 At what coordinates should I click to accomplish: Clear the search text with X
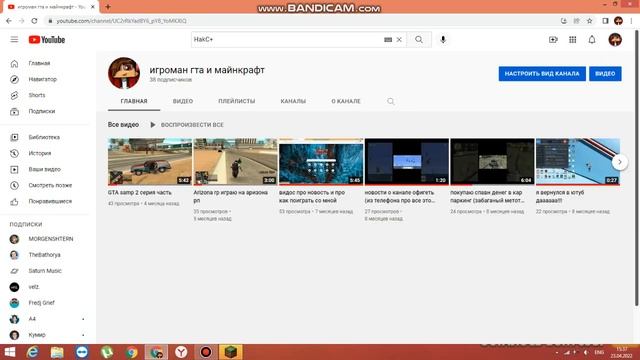399,40
